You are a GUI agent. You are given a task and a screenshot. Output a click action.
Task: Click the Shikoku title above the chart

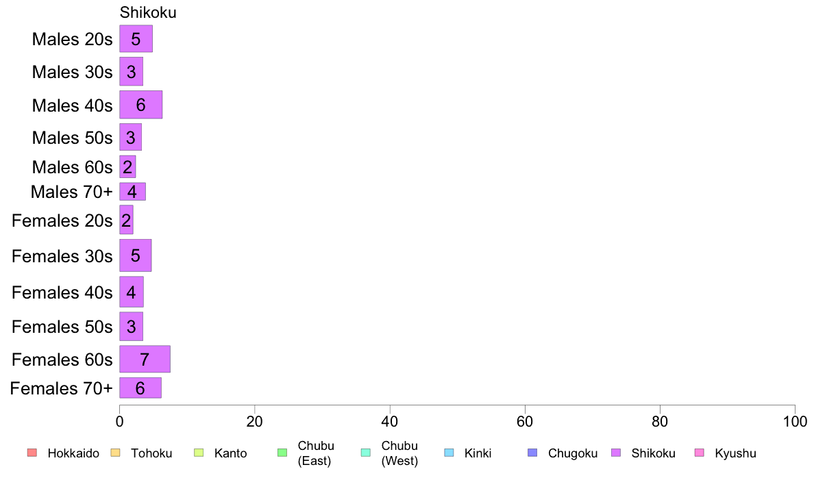pyautogui.click(x=148, y=12)
